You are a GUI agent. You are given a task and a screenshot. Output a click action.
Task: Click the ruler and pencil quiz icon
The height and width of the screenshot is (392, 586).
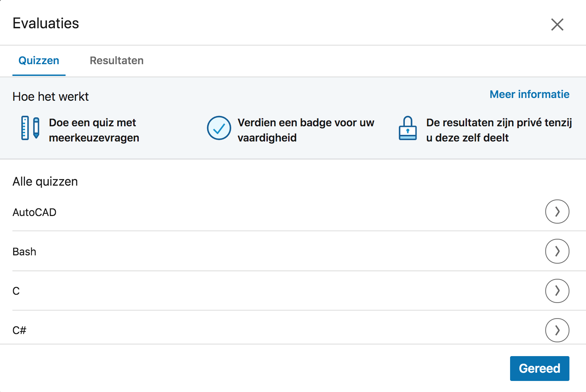[30, 128]
